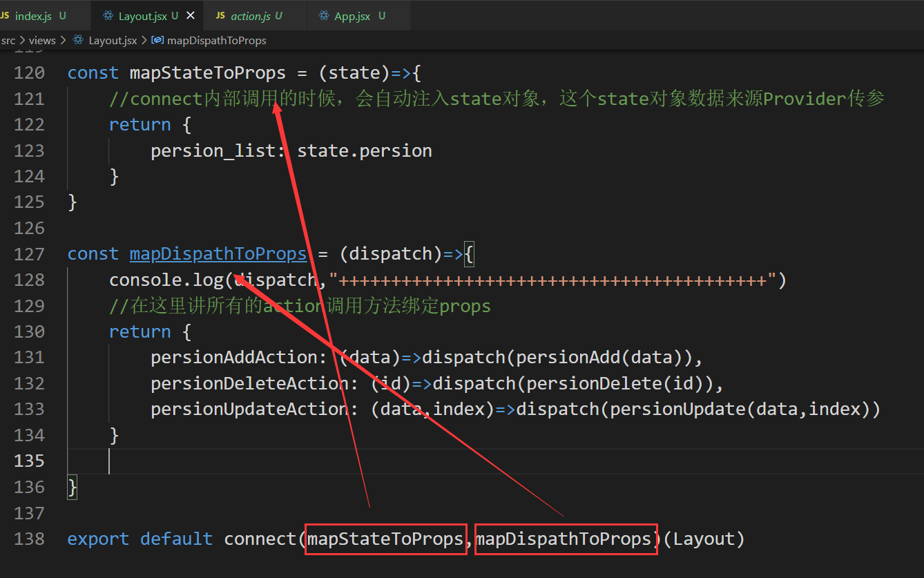
Task: Click the underlined mapDispathToProps identifier on line 127
Action: pyautogui.click(x=218, y=253)
